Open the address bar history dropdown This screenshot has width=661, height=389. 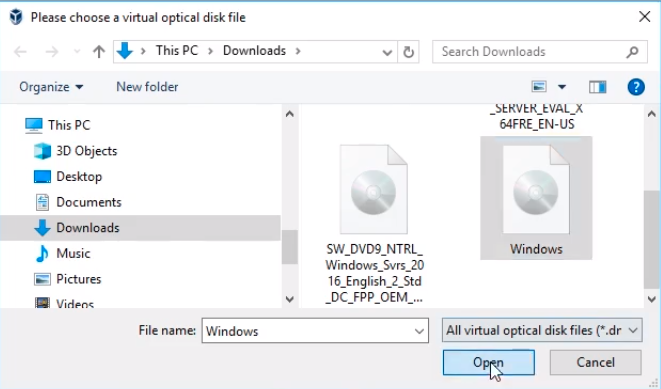tap(387, 52)
